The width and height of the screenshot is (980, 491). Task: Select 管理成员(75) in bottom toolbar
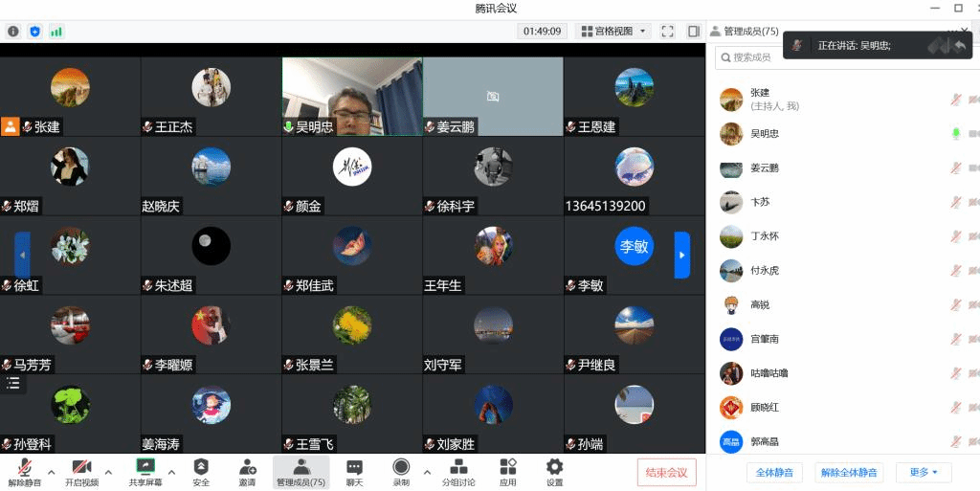301,472
